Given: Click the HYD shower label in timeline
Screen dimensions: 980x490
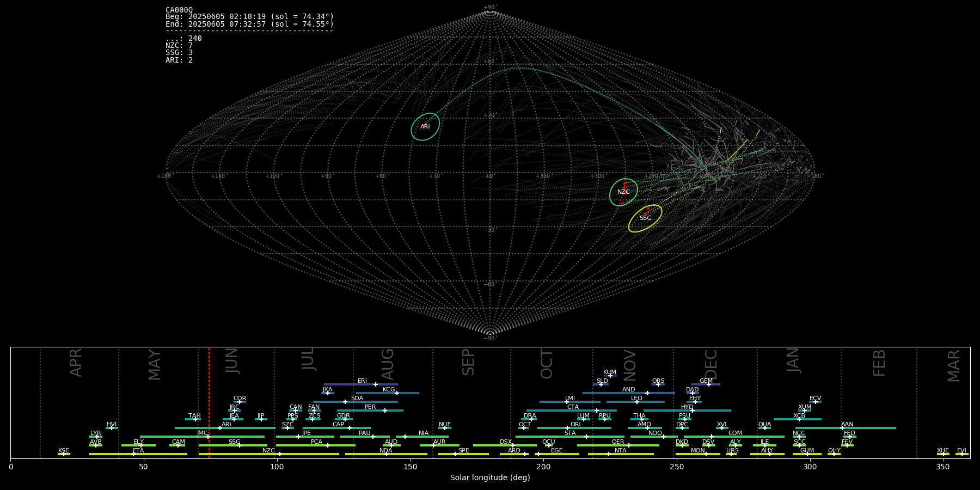Looking at the screenshot, I should (x=687, y=407).
